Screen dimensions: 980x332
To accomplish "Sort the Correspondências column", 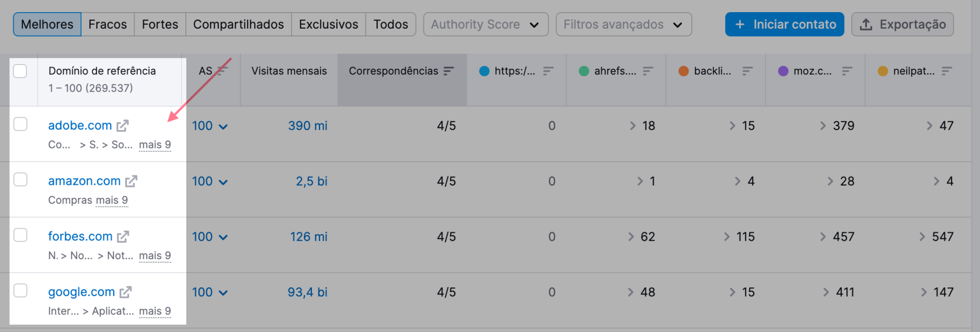I will click(448, 71).
